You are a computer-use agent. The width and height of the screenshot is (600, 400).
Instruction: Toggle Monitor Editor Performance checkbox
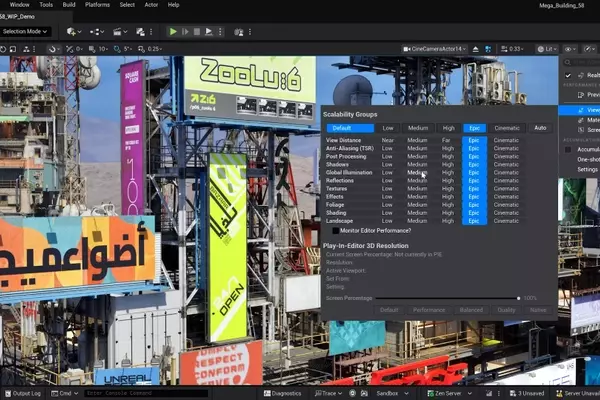click(336, 231)
